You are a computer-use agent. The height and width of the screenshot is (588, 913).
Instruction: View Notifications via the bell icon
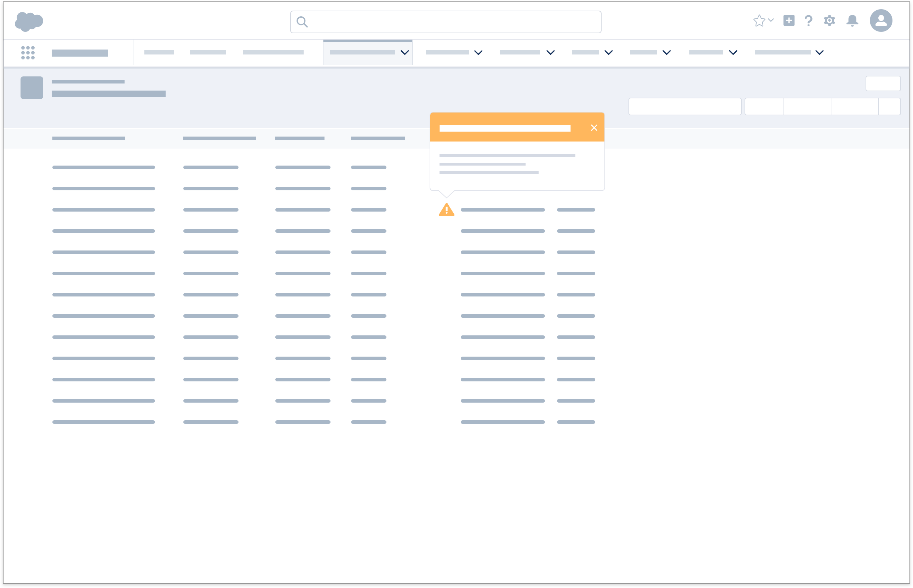[852, 21]
